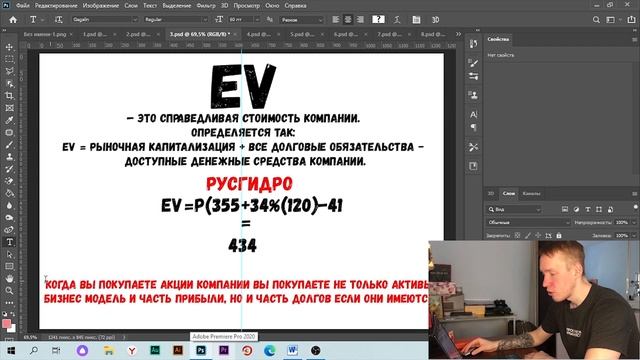Toggle text orientation icon in options bar
This screenshot has width=640, height=360.
(x=59, y=20)
